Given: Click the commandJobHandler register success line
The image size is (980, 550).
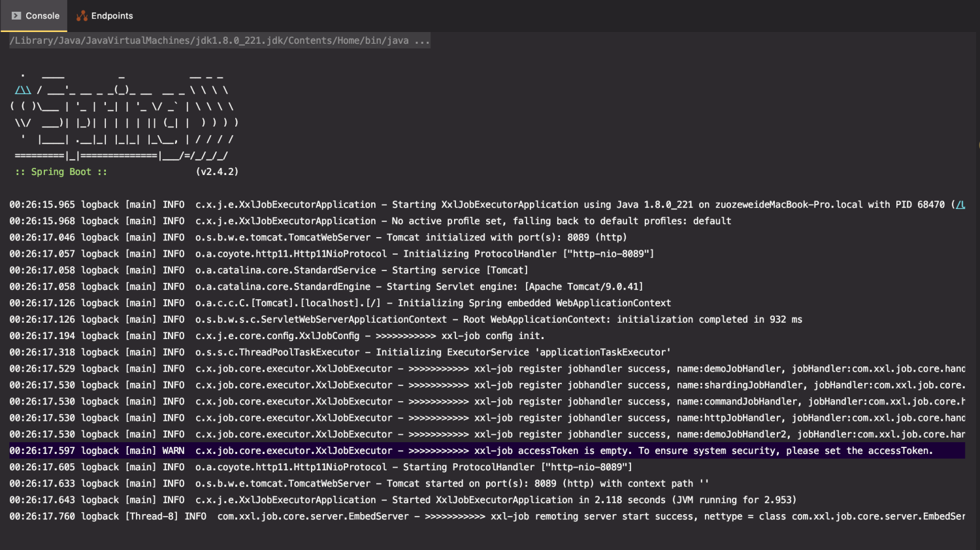Looking at the screenshot, I should pos(487,401).
